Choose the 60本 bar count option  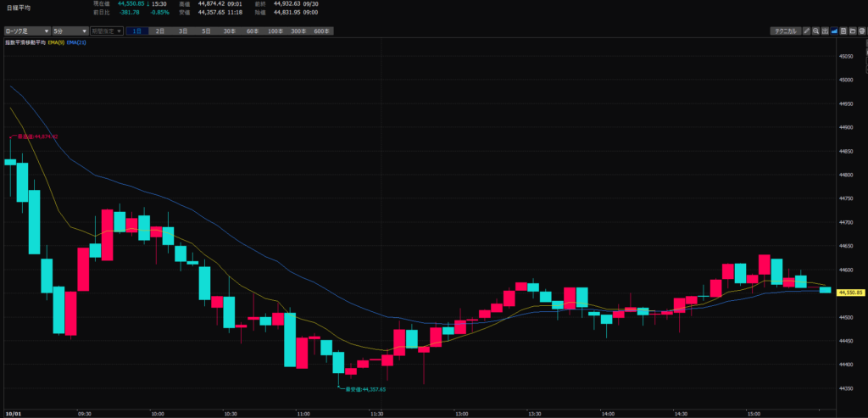click(x=253, y=31)
